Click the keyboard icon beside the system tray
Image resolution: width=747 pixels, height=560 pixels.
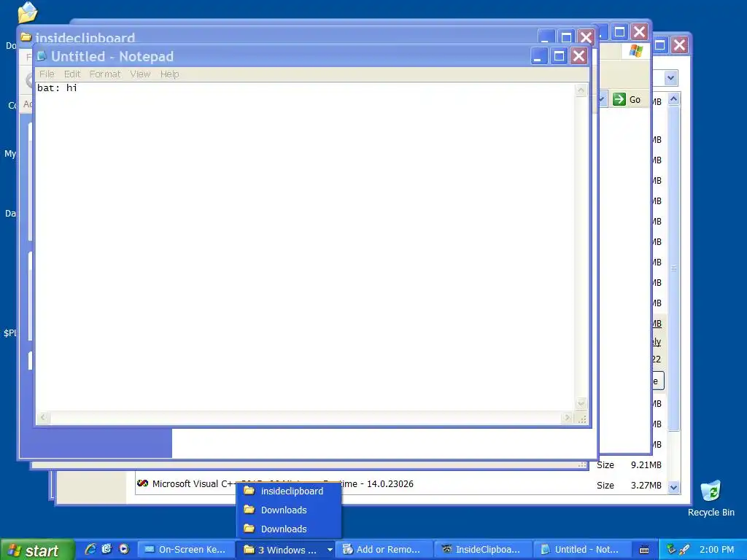click(x=644, y=550)
